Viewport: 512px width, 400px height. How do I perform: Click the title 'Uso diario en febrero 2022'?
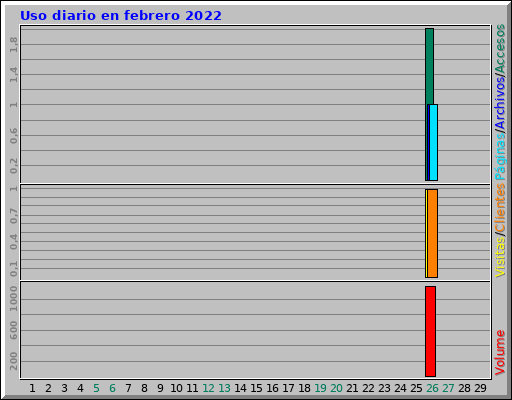[121, 16]
